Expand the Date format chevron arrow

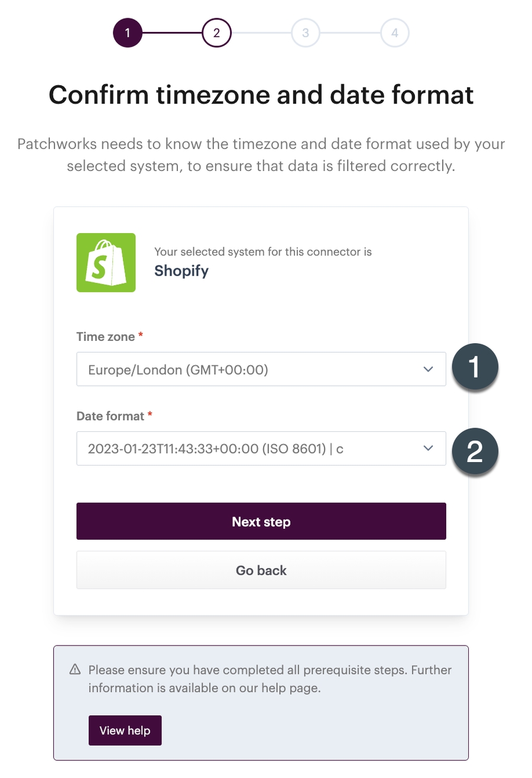pyautogui.click(x=429, y=448)
